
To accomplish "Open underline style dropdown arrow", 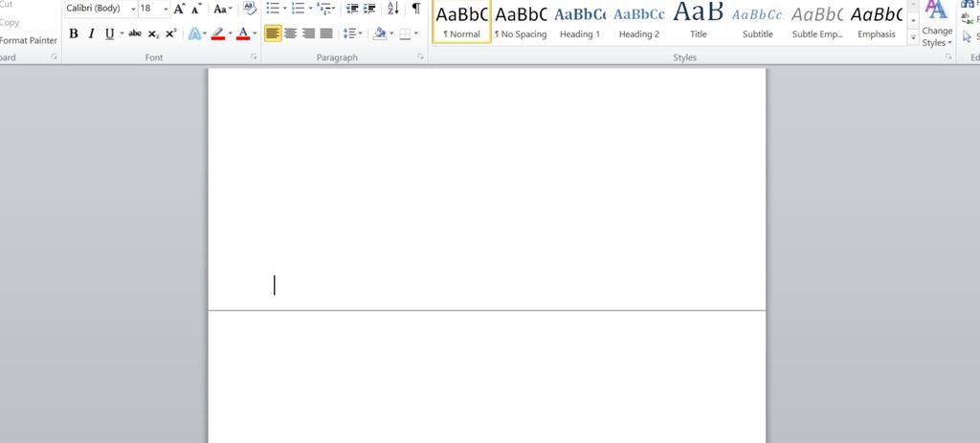I will click(122, 33).
